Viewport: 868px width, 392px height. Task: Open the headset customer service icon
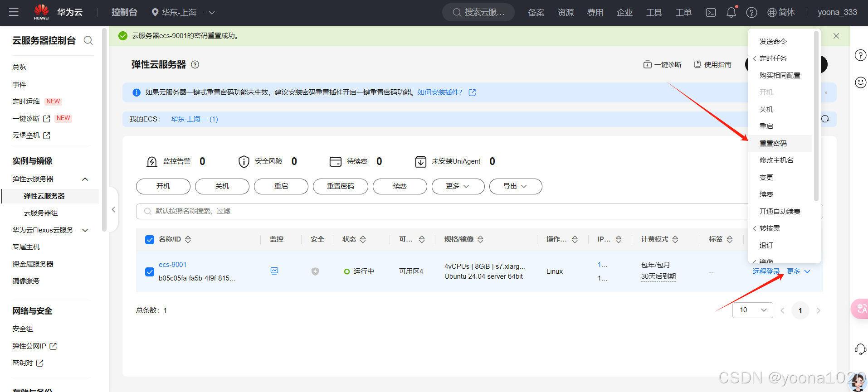click(x=860, y=349)
